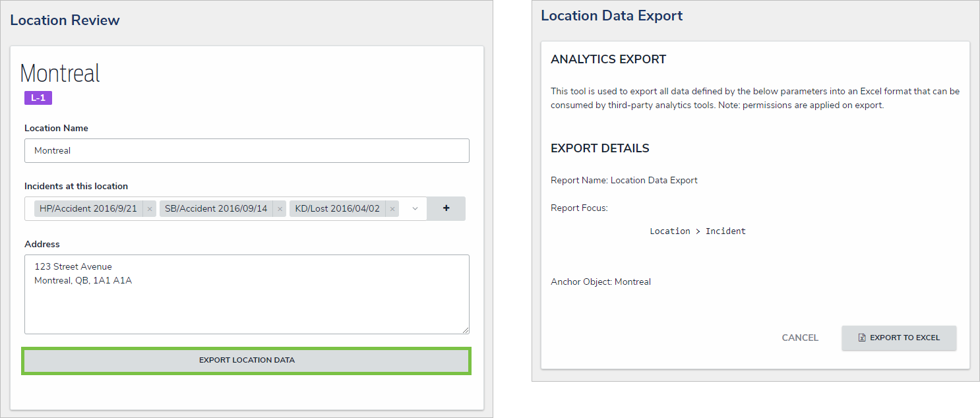This screenshot has width=980, height=418.
Task: Click the Location > Incident report focus
Action: pos(698,231)
